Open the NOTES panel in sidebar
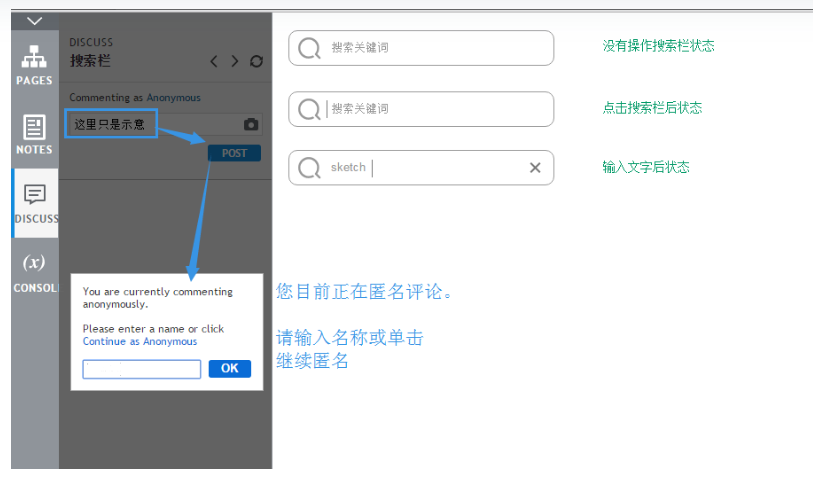Viewport: 813px width, 480px height. point(34,134)
